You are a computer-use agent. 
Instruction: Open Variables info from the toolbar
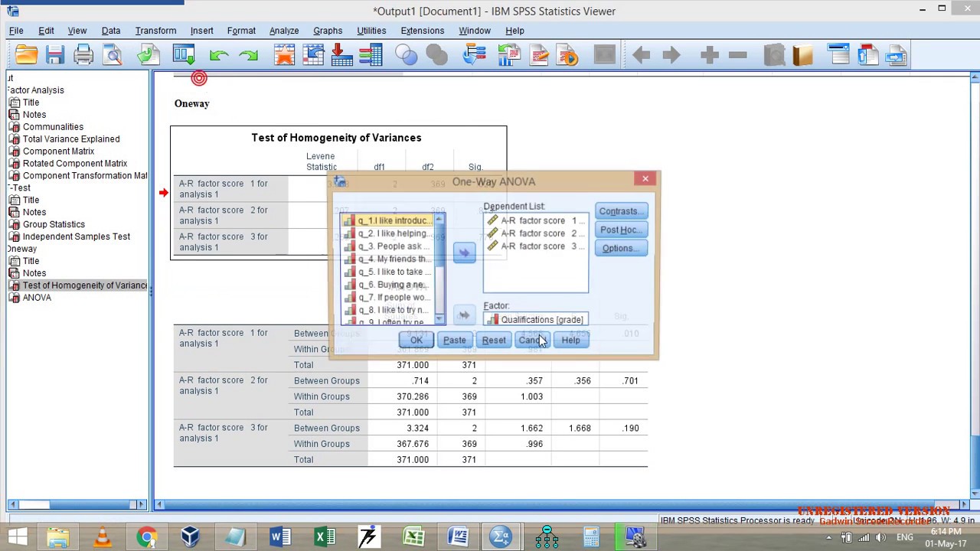(x=371, y=55)
